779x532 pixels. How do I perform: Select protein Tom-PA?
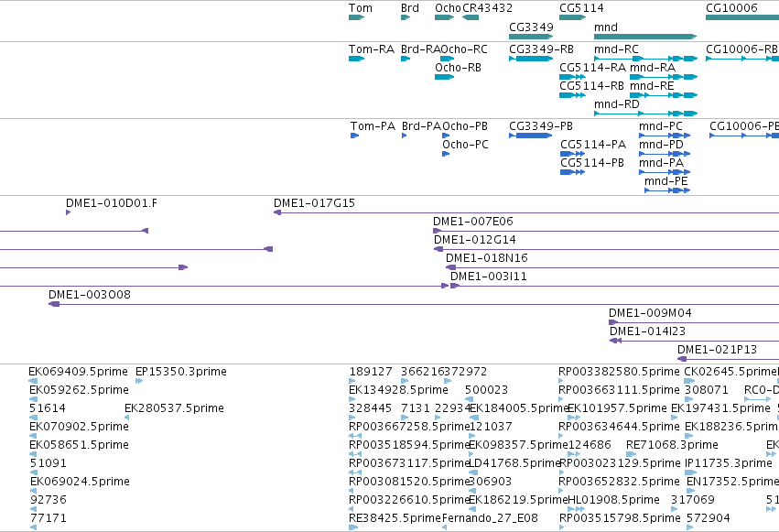point(355,136)
